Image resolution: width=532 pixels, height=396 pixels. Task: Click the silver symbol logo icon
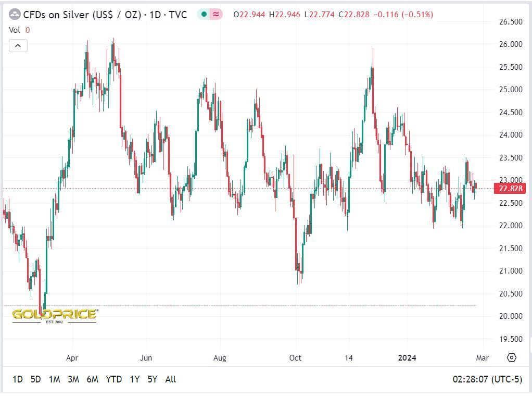click(x=15, y=15)
